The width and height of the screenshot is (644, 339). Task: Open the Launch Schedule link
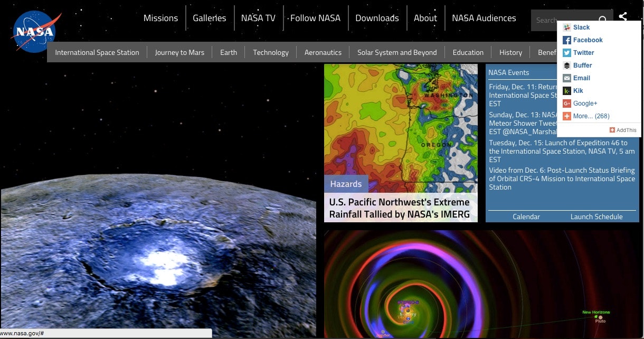(x=596, y=216)
